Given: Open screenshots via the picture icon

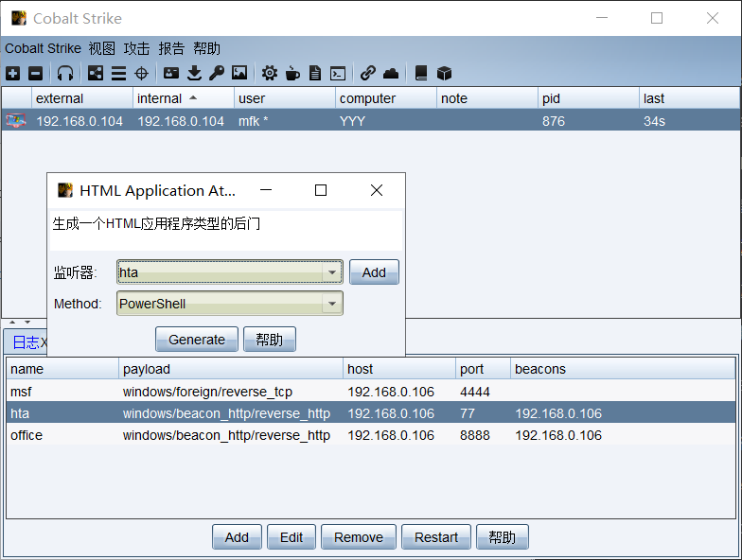Looking at the screenshot, I should [x=239, y=73].
